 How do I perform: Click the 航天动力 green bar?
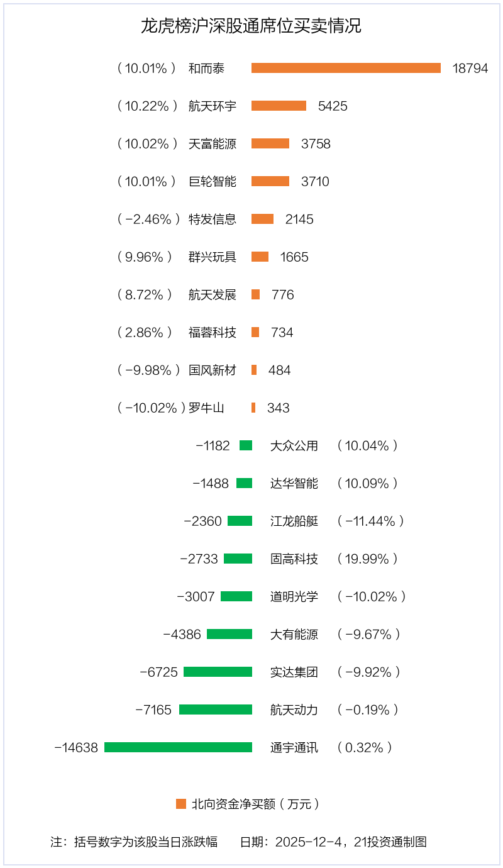click(x=216, y=709)
